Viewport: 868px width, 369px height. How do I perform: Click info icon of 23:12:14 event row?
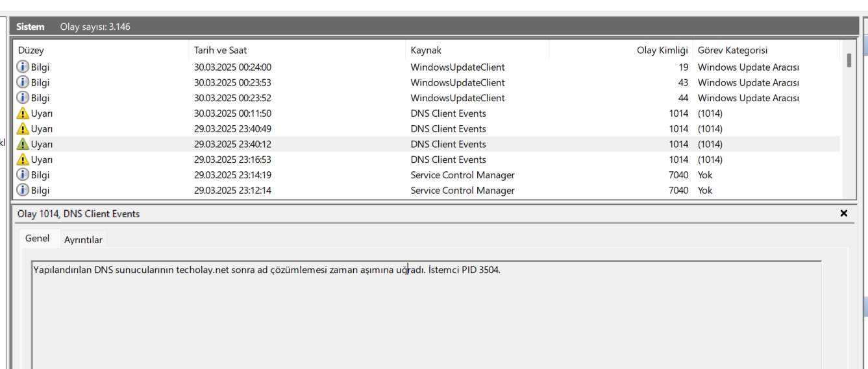click(x=23, y=190)
